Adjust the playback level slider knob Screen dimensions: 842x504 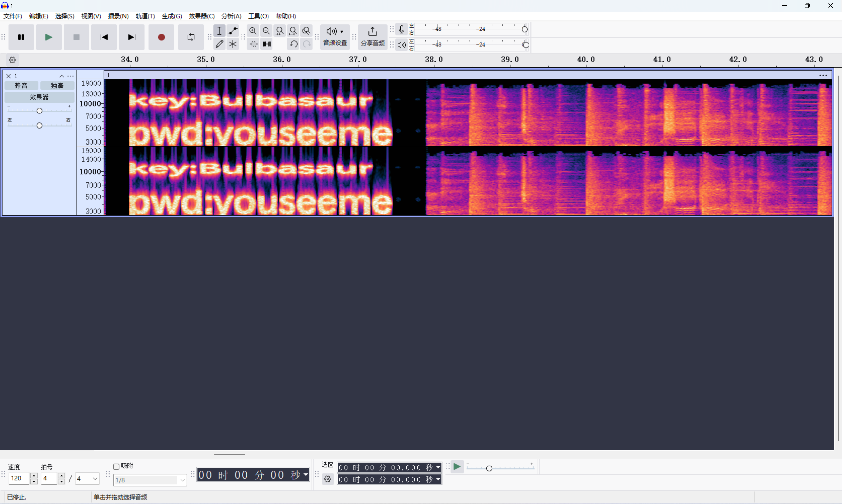[525, 44]
